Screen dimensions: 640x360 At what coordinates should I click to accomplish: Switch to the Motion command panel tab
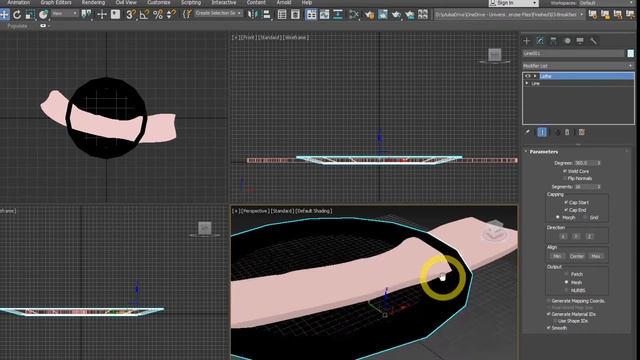click(567, 41)
